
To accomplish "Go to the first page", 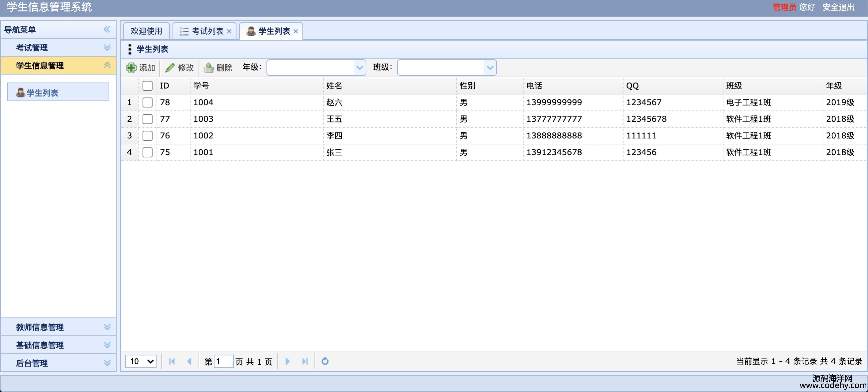I will 172,361.
